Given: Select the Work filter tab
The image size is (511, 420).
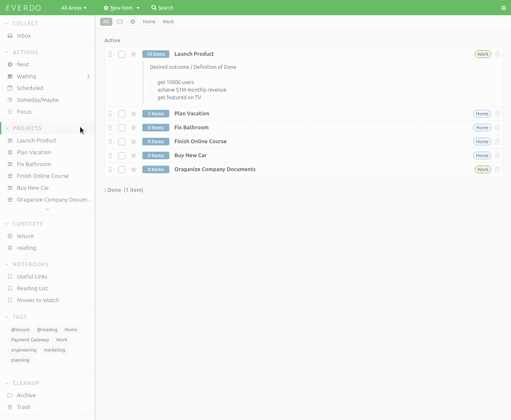Looking at the screenshot, I should coord(168,22).
